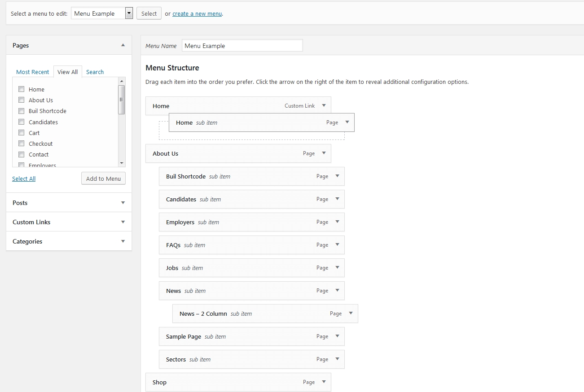Open options arrow for Sample Page item
Image resolution: width=584 pixels, height=392 pixels.
tap(338, 336)
